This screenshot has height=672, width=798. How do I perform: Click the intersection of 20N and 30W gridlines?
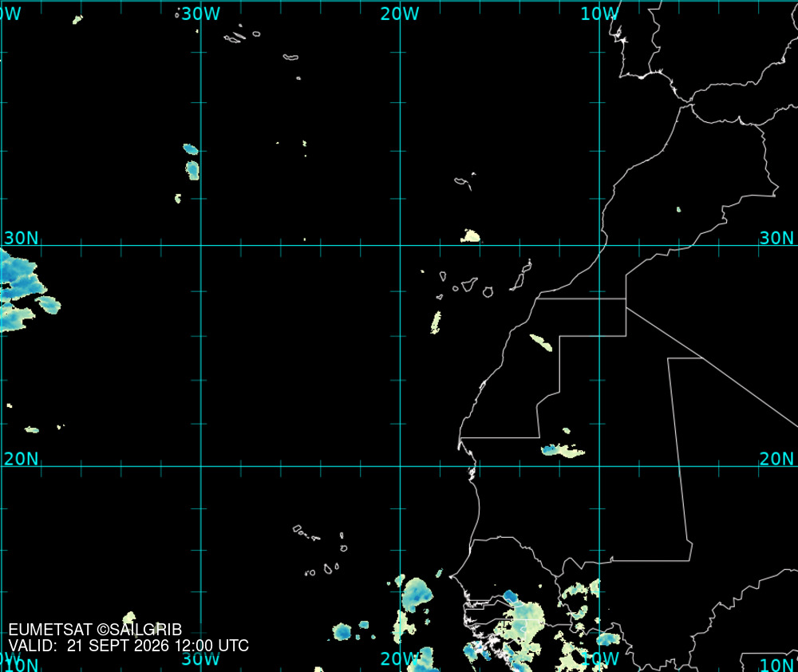201,466
